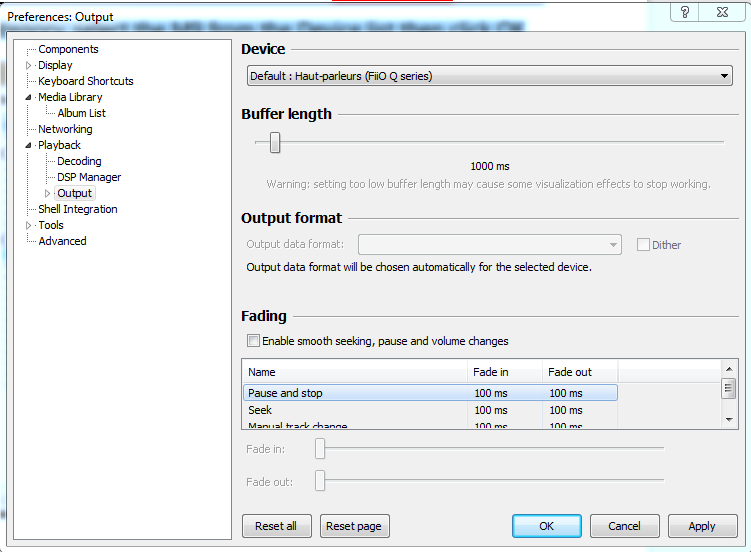The height and width of the screenshot is (552, 751).
Task: Open the Components preferences page
Action: [68, 49]
